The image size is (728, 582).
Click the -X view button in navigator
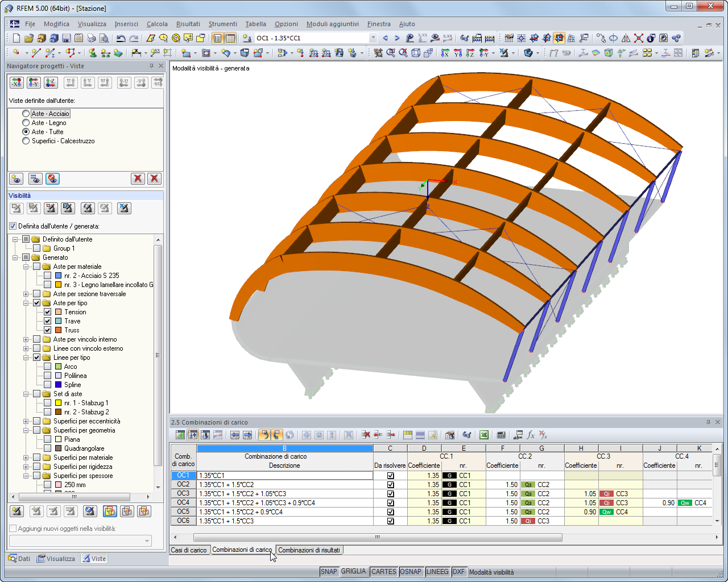(x=16, y=82)
